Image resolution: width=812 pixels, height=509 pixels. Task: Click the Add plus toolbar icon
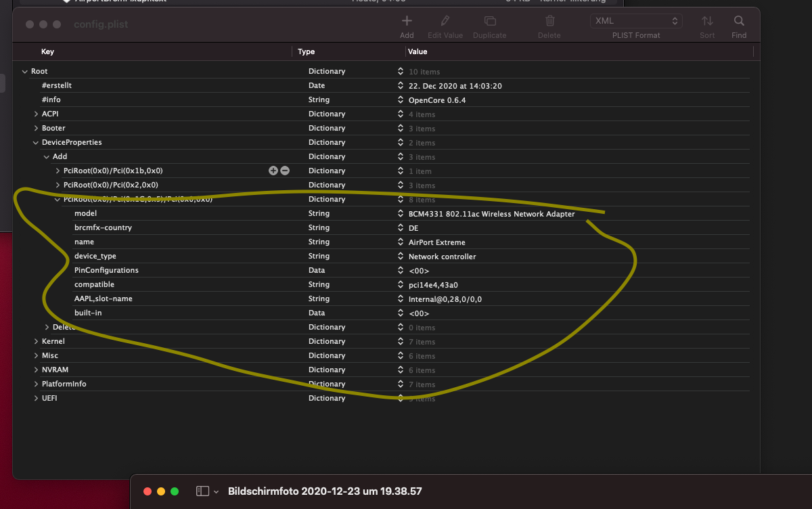coord(407,21)
